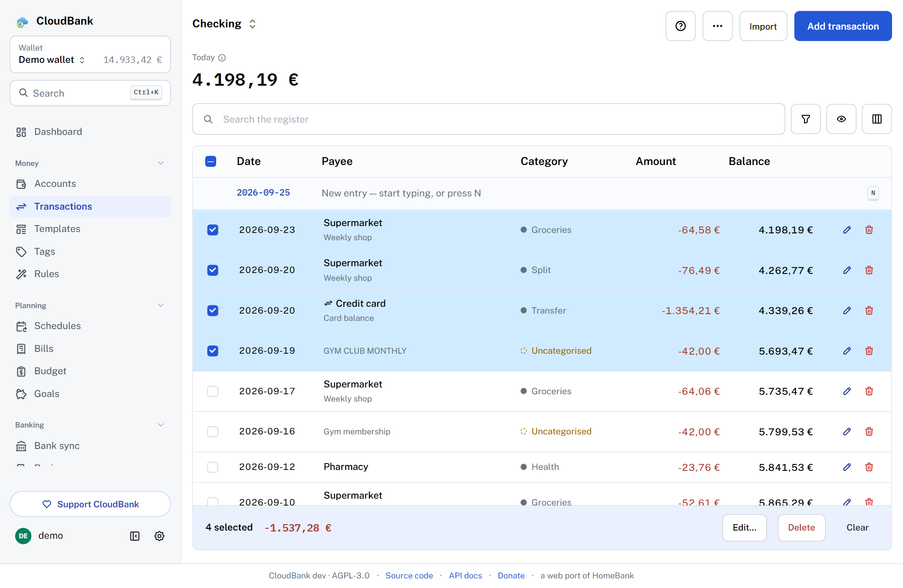Check the 2026-09-17 Supermarket row
Image resolution: width=903 pixels, height=588 pixels.
click(x=213, y=391)
